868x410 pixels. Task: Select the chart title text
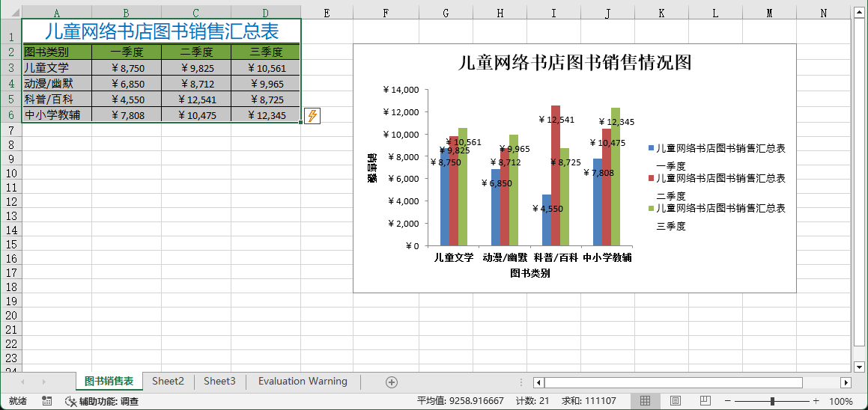(574, 63)
